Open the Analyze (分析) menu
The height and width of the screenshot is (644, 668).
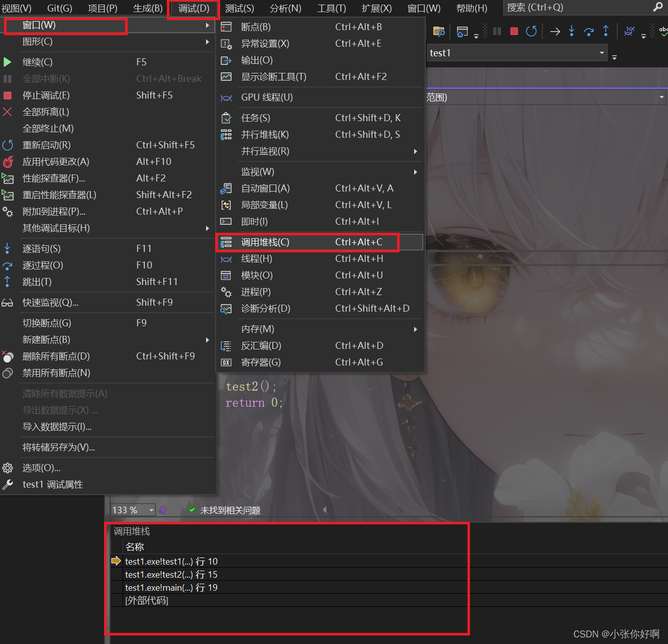285,9
